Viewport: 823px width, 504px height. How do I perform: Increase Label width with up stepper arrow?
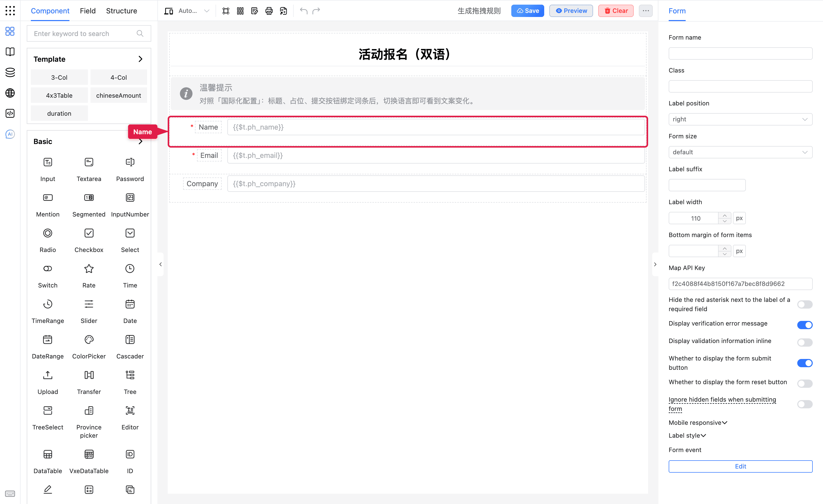coord(724,215)
